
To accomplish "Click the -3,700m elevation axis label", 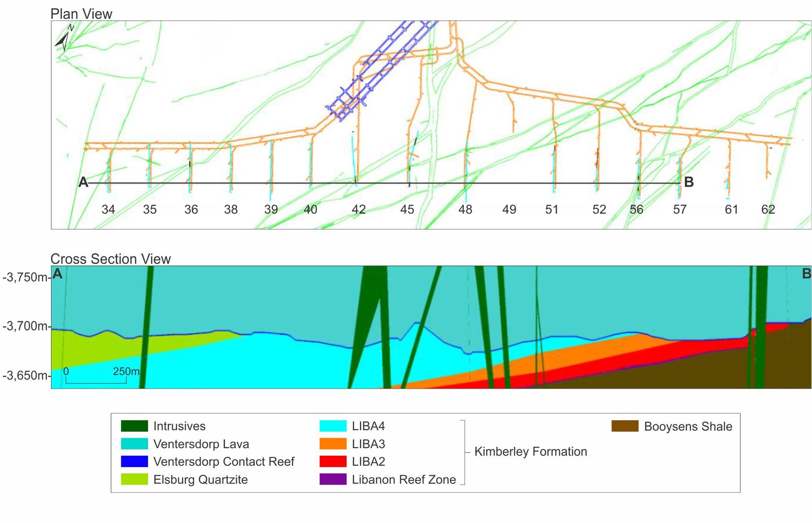I will click(x=25, y=326).
